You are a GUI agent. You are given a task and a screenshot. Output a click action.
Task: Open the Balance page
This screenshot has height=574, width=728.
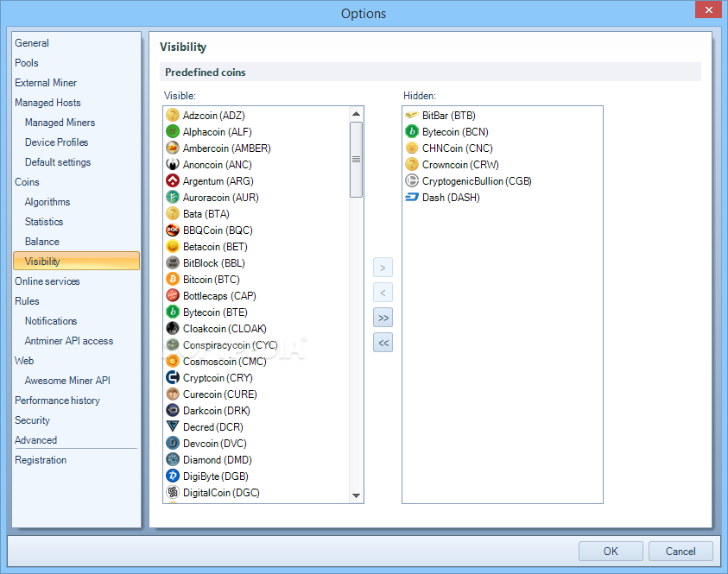(42, 242)
